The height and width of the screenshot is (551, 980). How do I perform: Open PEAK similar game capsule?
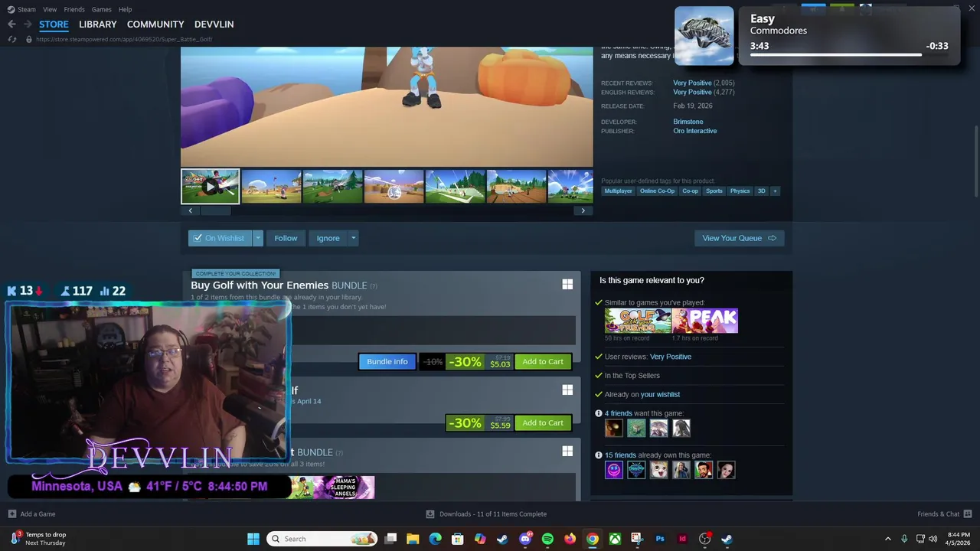pyautogui.click(x=705, y=321)
